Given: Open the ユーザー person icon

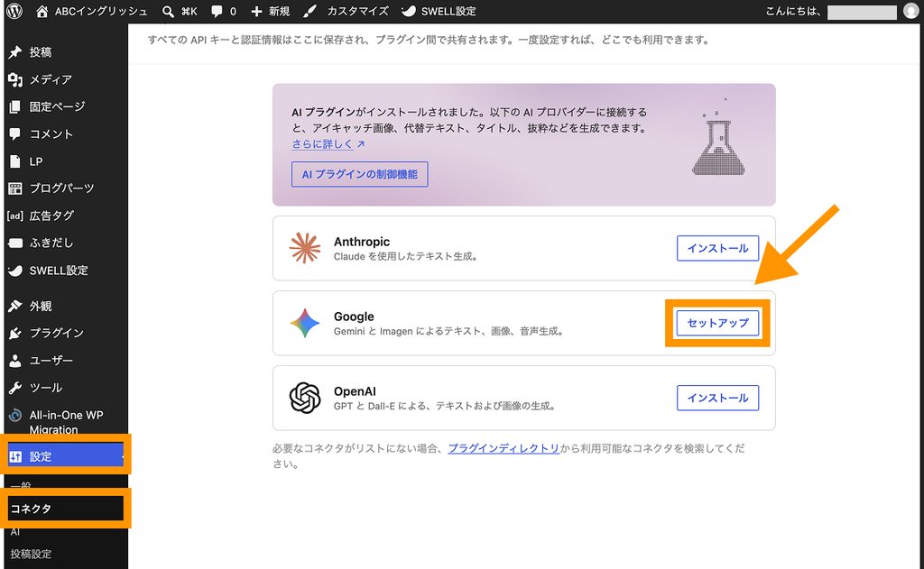Looking at the screenshot, I should point(15,361).
